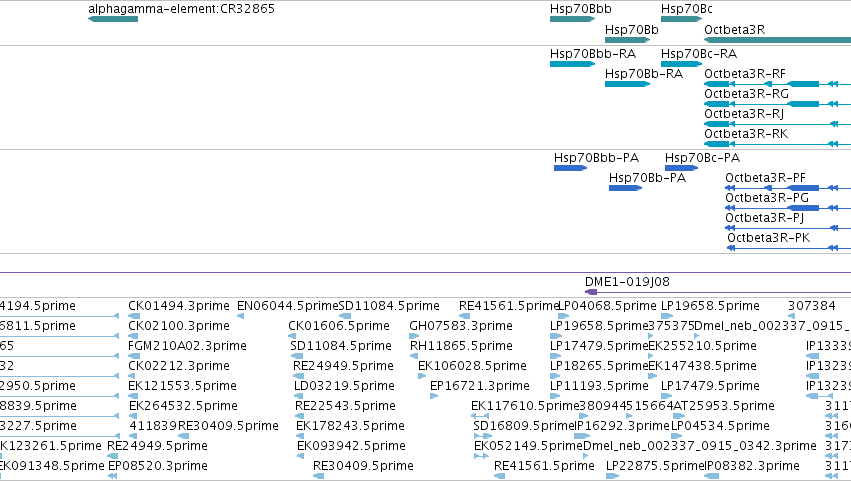The height and width of the screenshot is (481, 851).
Task: Click the IP16292.3prime EST label
Action: coord(623,426)
